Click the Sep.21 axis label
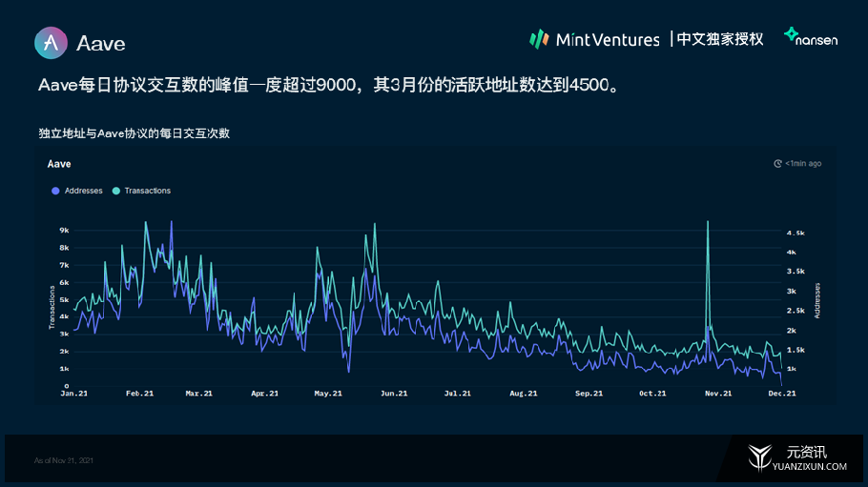 (x=589, y=394)
